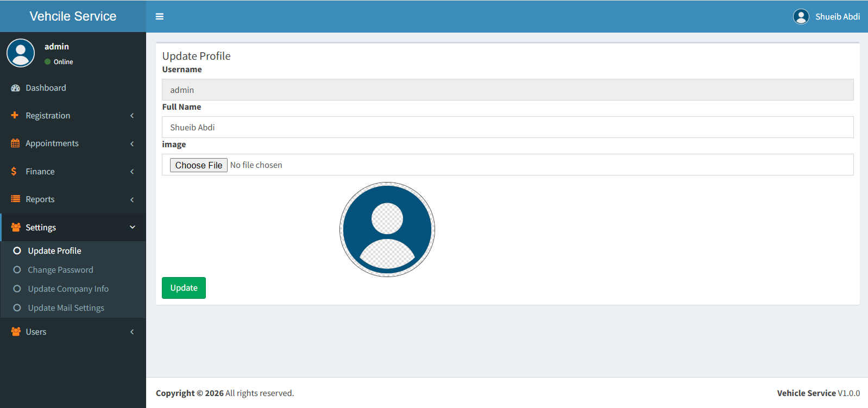Click the user avatar icon in top bar
868x408 pixels.
coord(801,16)
